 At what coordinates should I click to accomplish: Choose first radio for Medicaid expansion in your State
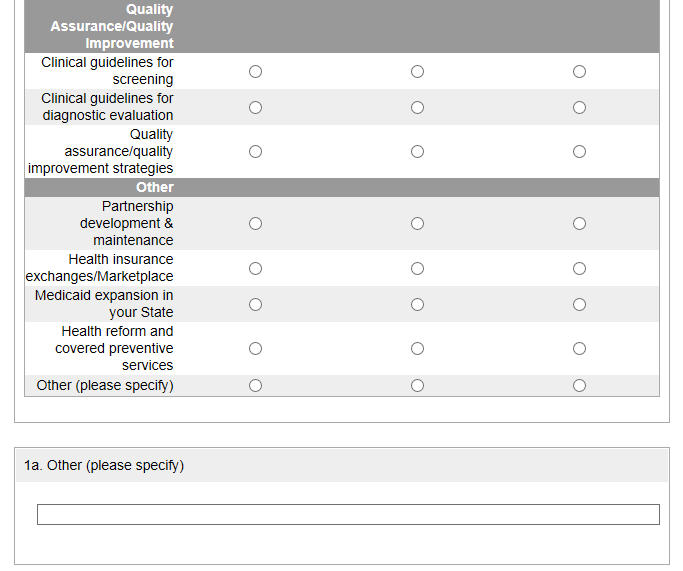tap(255, 304)
